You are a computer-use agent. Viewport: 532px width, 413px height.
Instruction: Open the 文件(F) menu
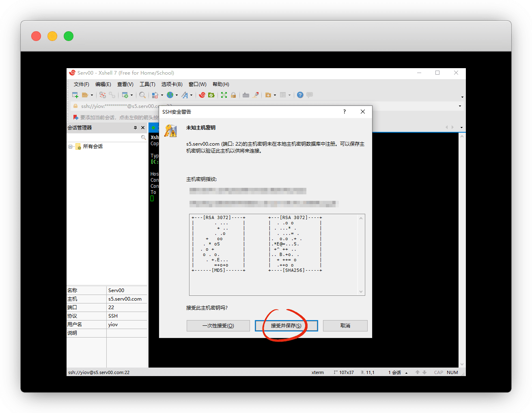click(x=81, y=84)
